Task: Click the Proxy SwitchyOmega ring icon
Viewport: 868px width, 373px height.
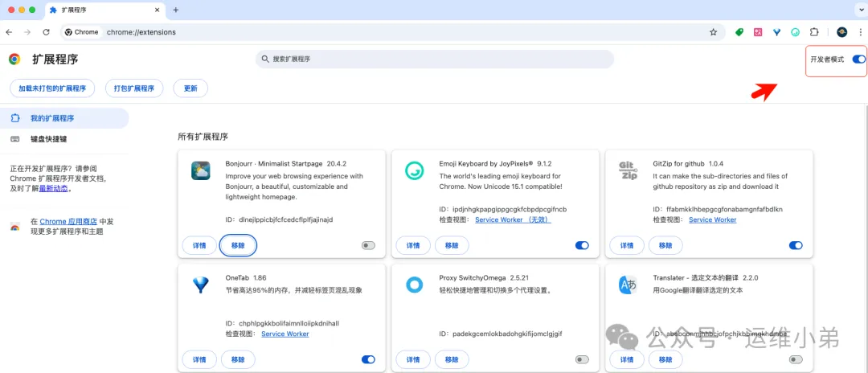Action: point(414,285)
